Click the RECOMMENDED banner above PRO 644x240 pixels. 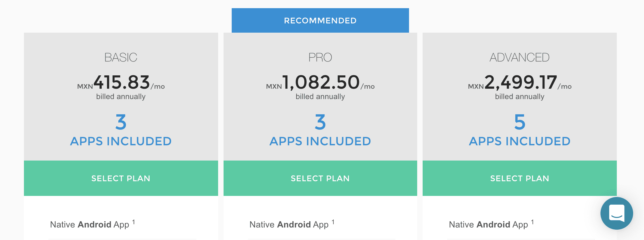(320, 20)
